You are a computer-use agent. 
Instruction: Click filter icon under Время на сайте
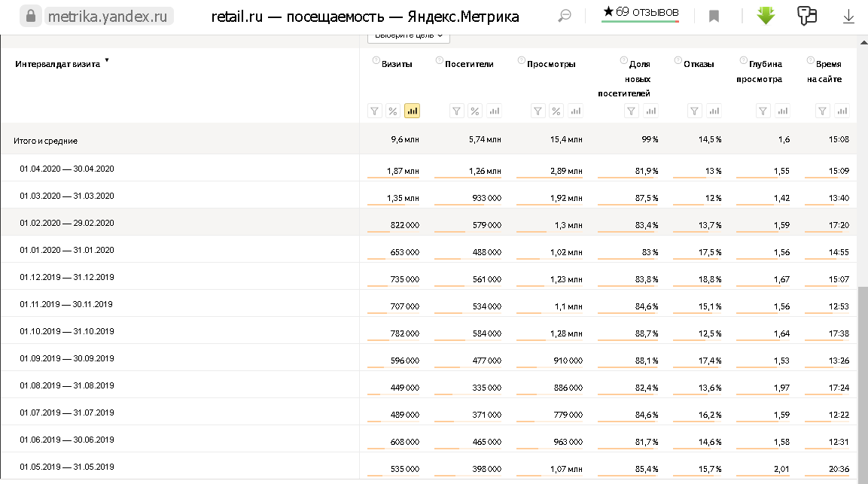tap(823, 111)
